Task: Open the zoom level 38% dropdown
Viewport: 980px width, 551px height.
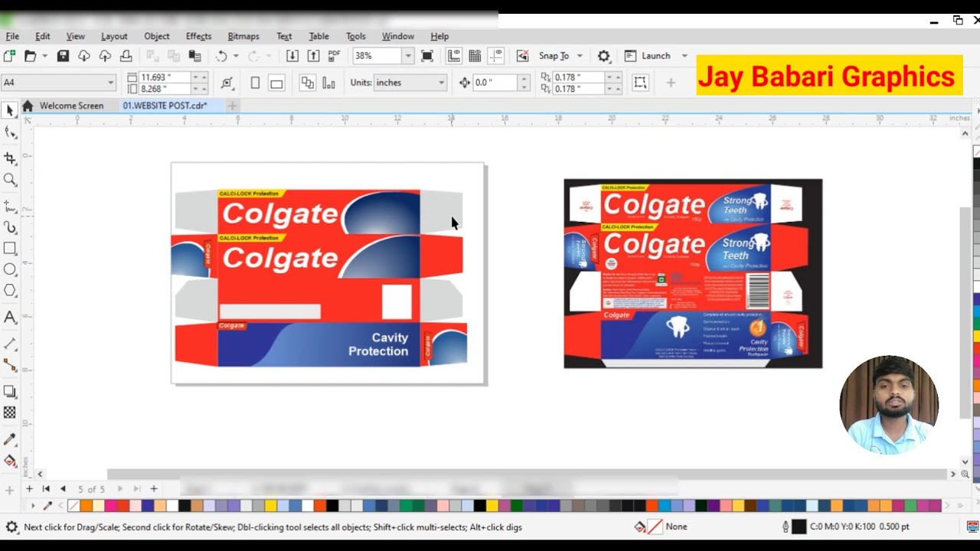Action: 408,56
